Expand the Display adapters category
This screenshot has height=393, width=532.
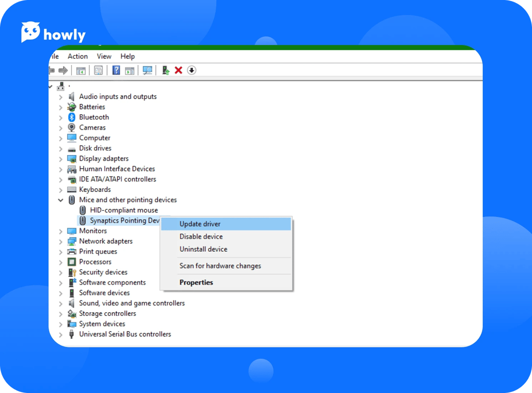61,159
